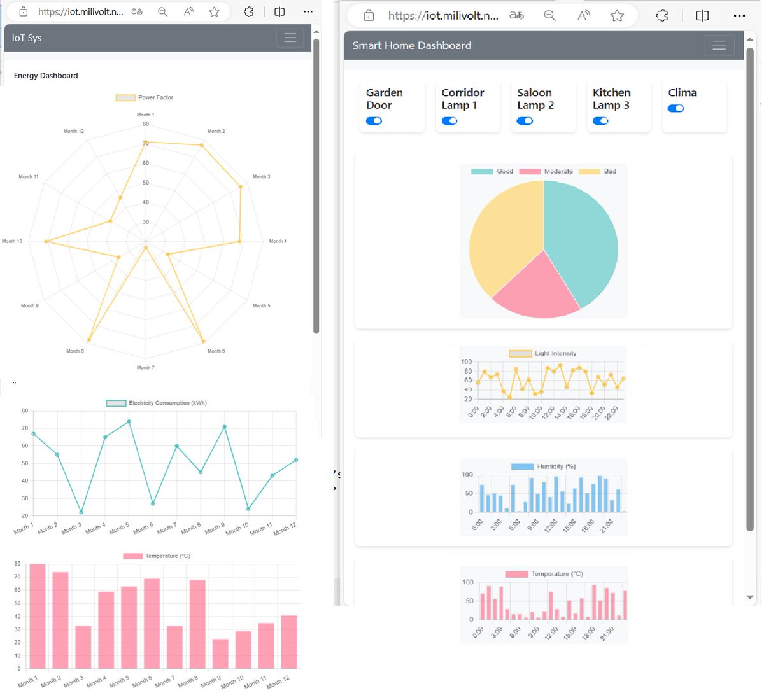Toggle Kitchen Lamp 3 switch
The image size is (764, 700).
[x=600, y=121]
